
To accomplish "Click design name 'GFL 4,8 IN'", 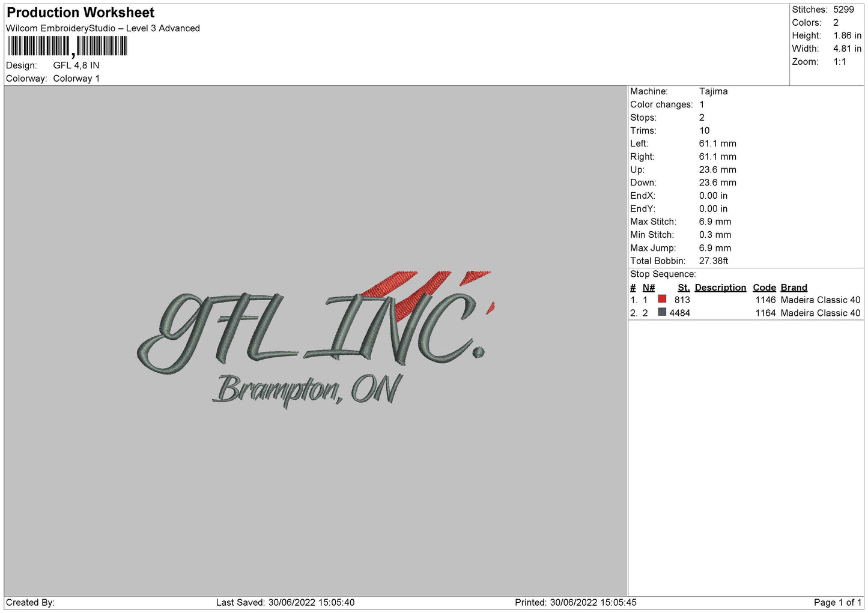I will (x=76, y=65).
